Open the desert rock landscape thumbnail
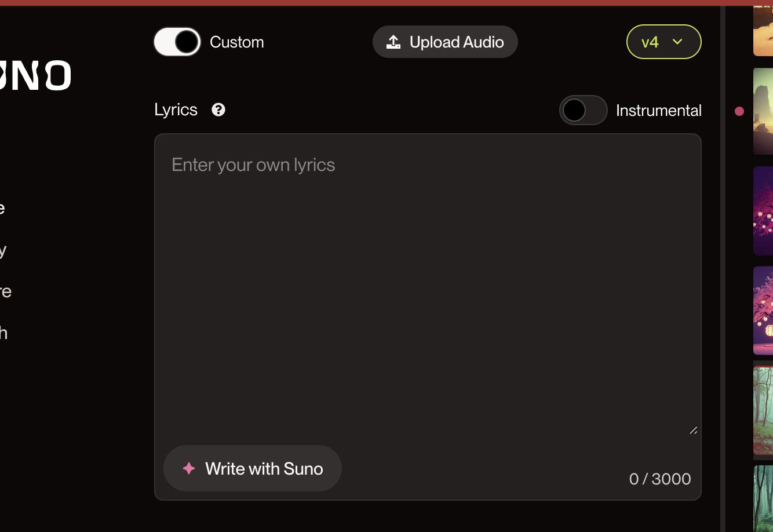Viewport: 773px width, 532px height. click(763, 111)
